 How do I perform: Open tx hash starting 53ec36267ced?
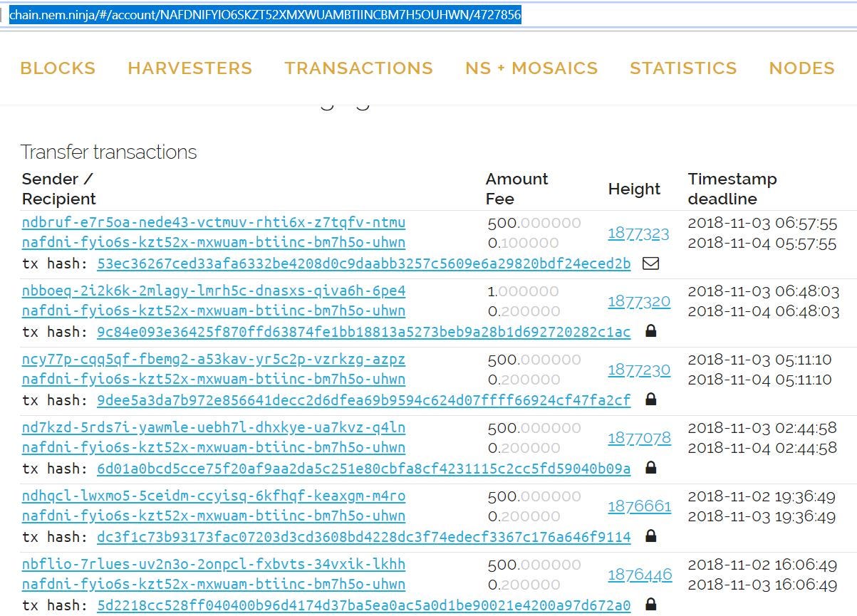click(364, 264)
